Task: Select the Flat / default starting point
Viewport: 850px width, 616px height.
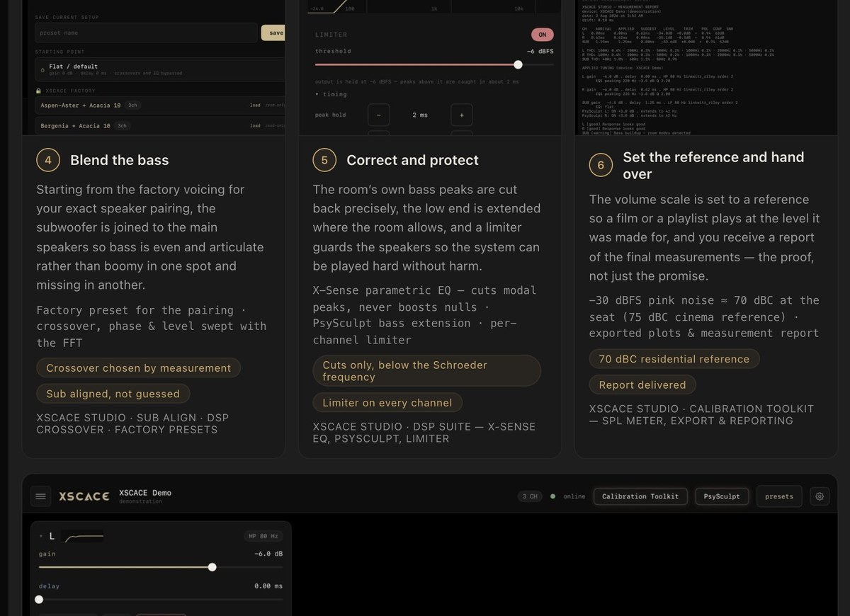Action: point(160,69)
